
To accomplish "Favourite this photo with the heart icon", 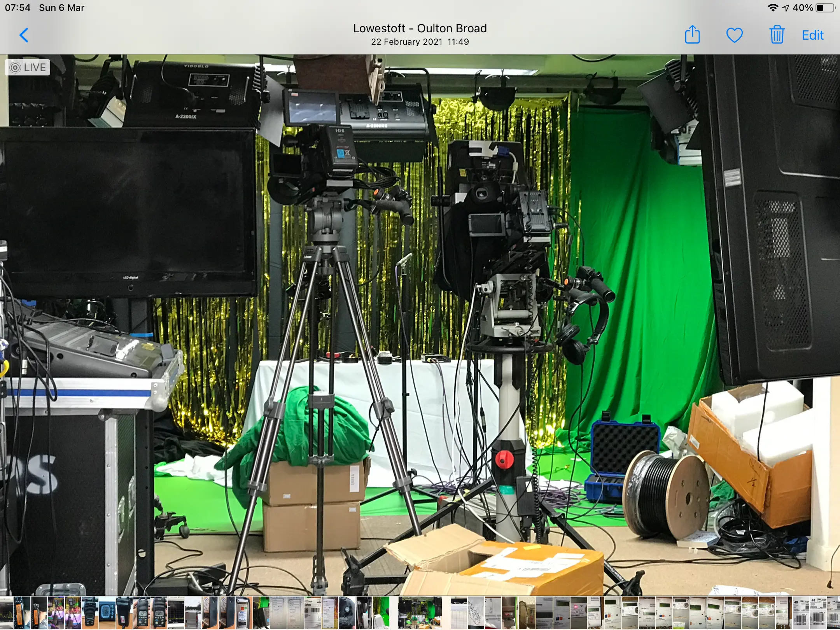I will [x=734, y=35].
